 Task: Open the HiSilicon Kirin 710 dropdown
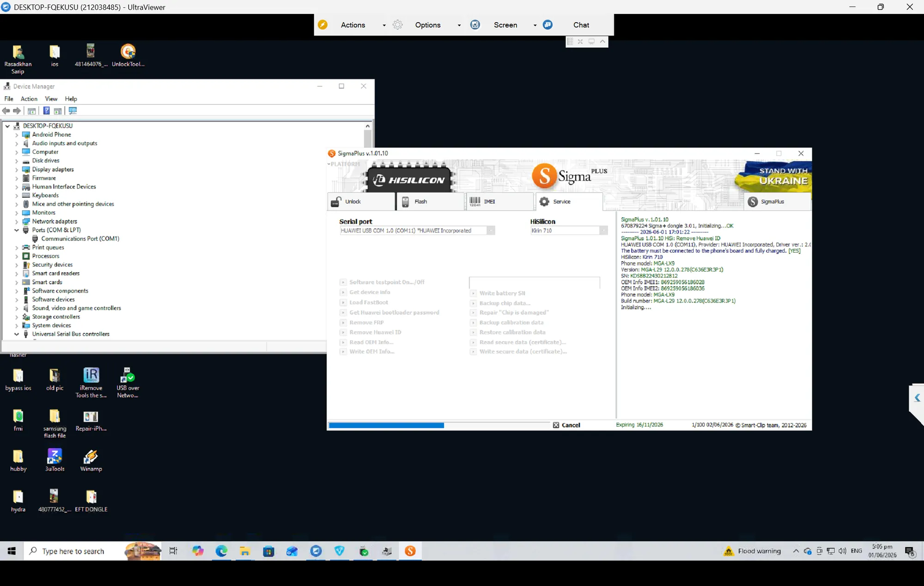(569, 231)
